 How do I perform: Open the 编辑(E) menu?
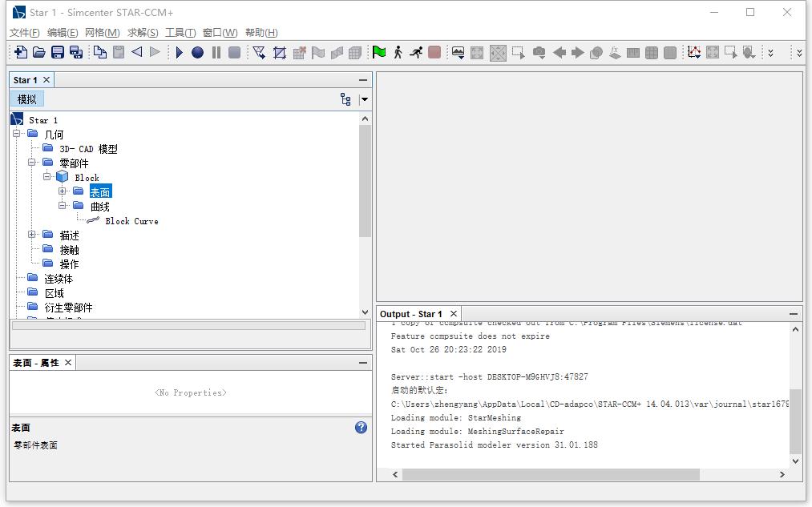(x=63, y=33)
